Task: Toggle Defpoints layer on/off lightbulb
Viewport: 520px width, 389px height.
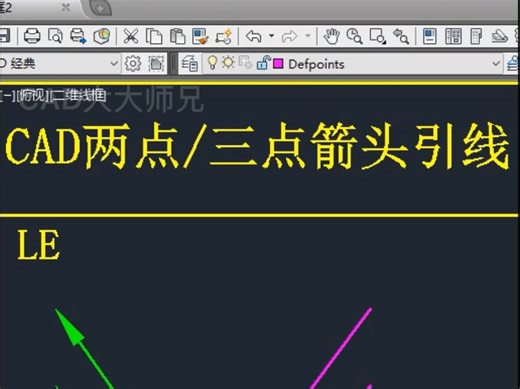Action: click(x=212, y=62)
